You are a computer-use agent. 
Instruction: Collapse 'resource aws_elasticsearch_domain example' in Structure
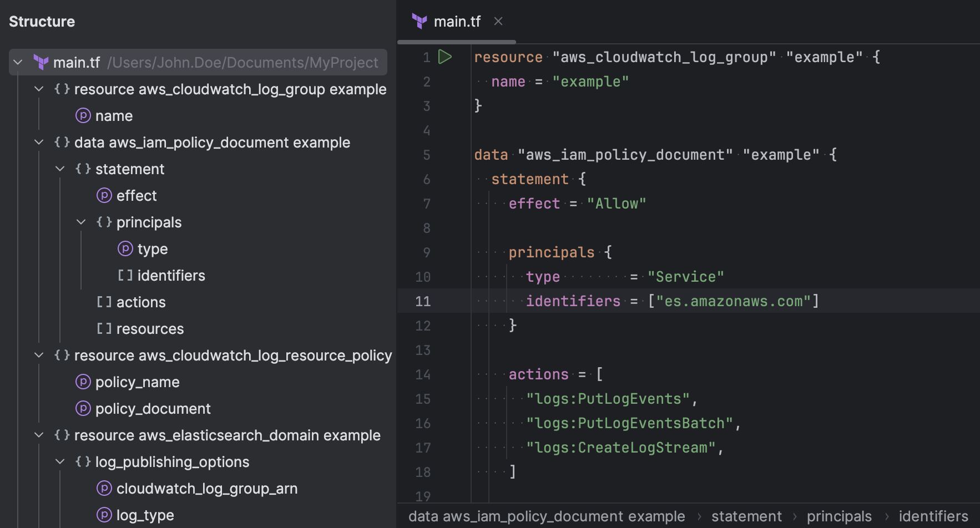(x=39, y=435)
